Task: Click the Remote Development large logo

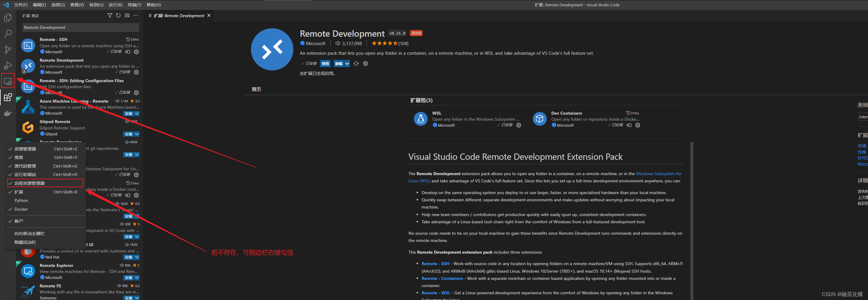Action: (272, 49)
